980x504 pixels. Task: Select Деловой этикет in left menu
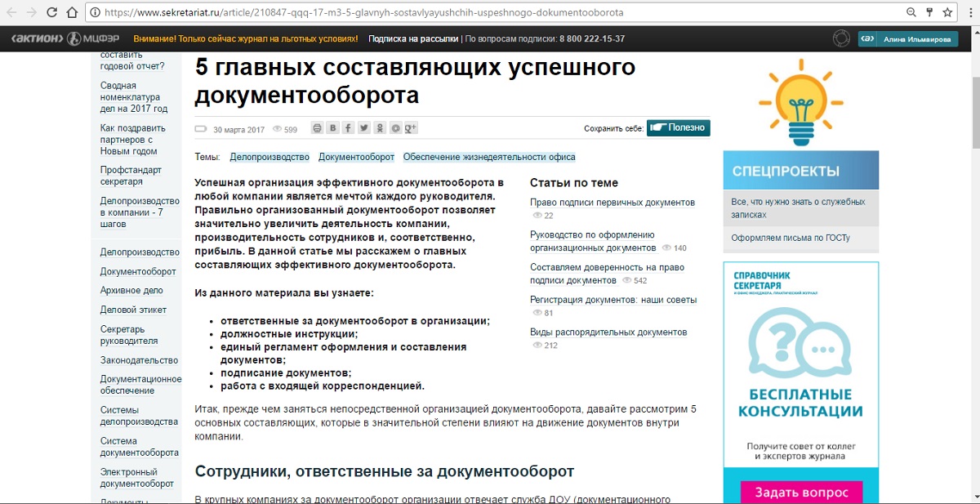[x=133, y=310]
